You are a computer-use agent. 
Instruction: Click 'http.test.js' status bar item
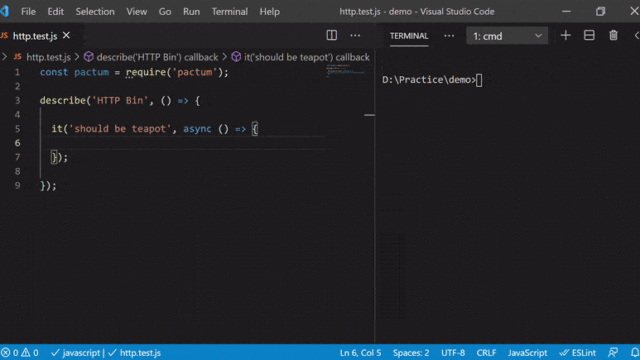134,353
